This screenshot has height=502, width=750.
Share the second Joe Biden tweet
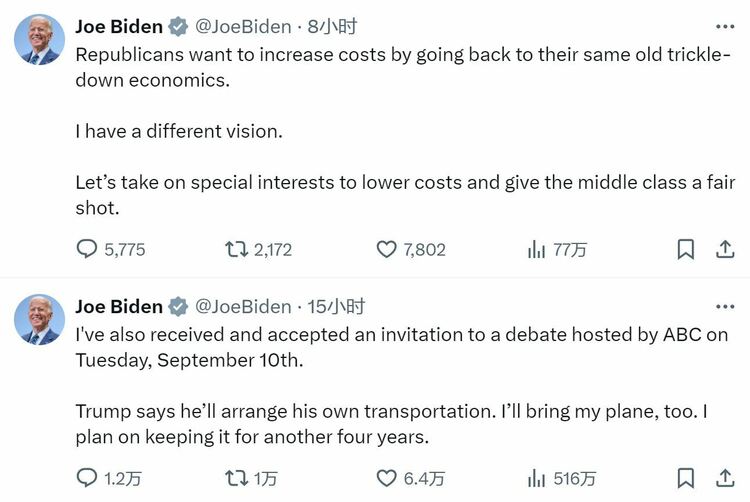click(725, 478)
